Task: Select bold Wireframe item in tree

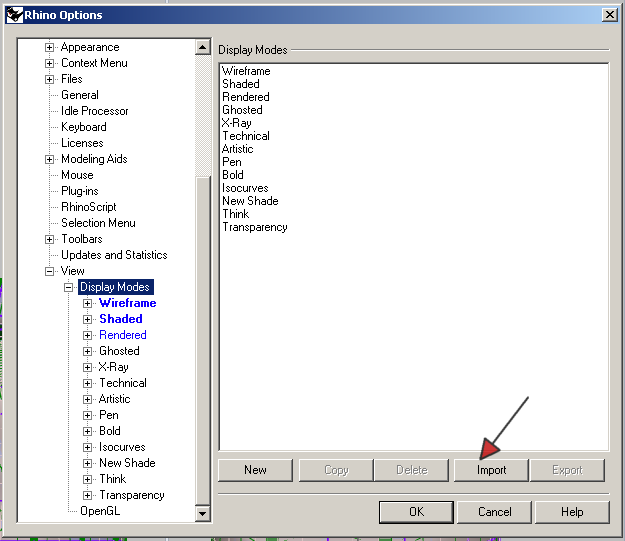Action: [128, 303]
